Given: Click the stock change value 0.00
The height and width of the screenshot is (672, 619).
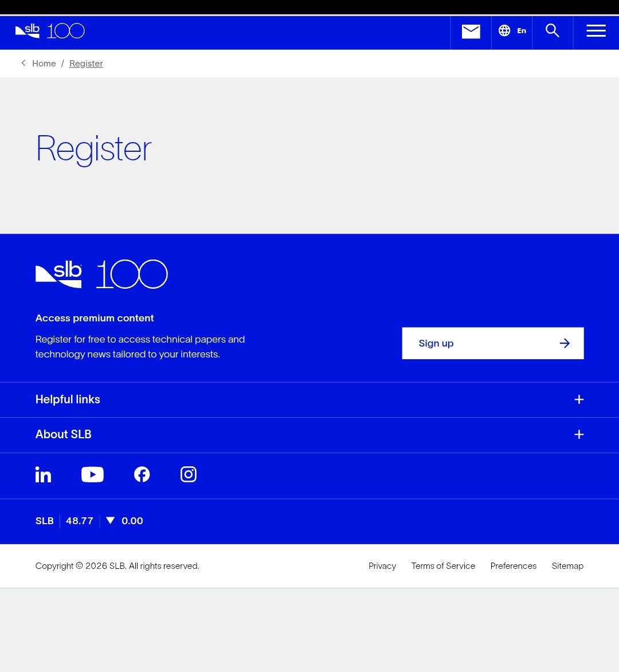Looking at the screenshot, I should point(132,521).
